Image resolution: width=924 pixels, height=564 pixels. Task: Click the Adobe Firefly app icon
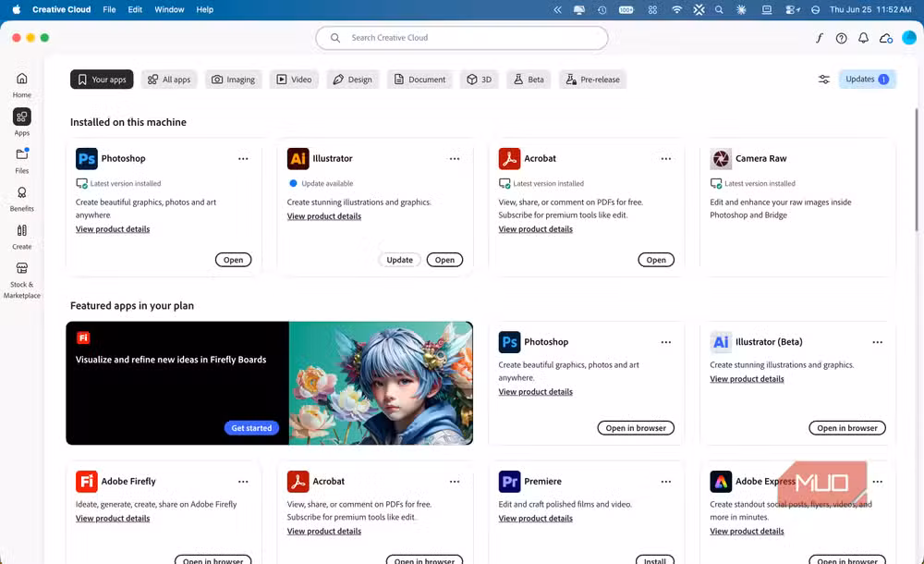pyautogui.click(x=87, y=482)
